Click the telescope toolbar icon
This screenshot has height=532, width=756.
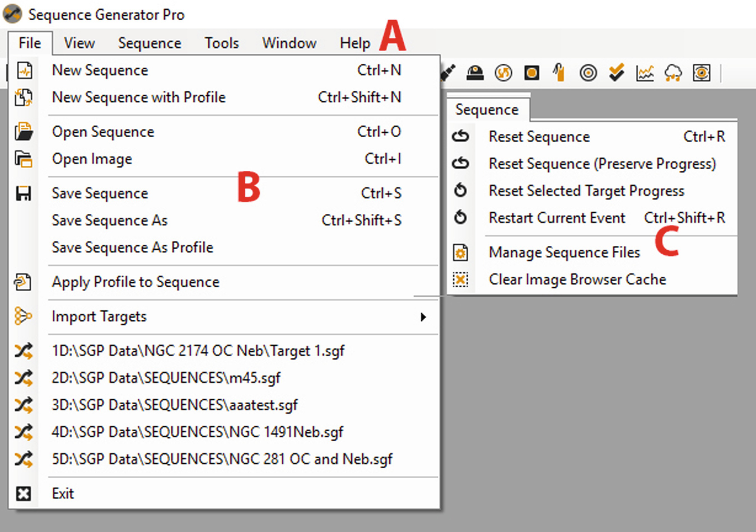(x=449, y=73)
